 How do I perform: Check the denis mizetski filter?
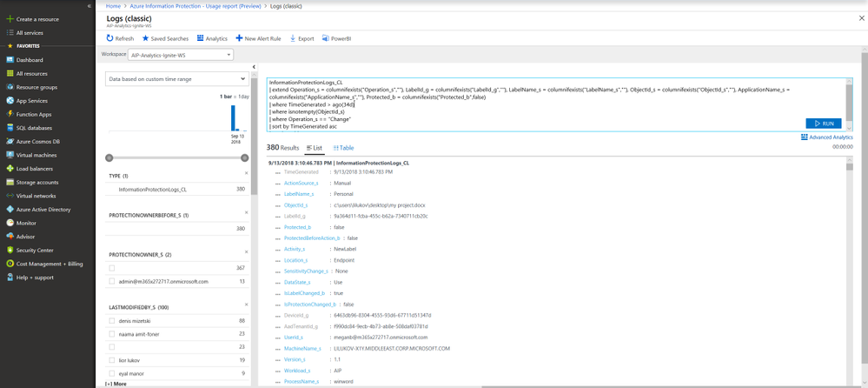[112, 321]
